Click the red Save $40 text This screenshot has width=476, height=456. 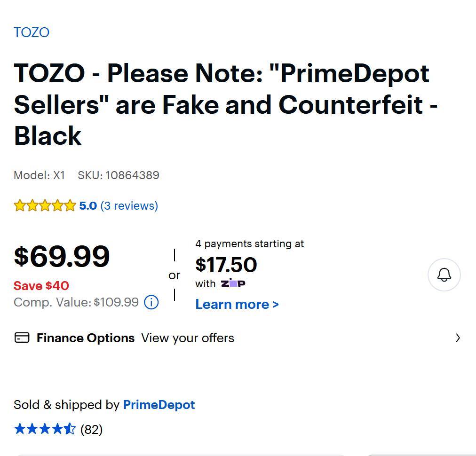click(x=41, y=286)
